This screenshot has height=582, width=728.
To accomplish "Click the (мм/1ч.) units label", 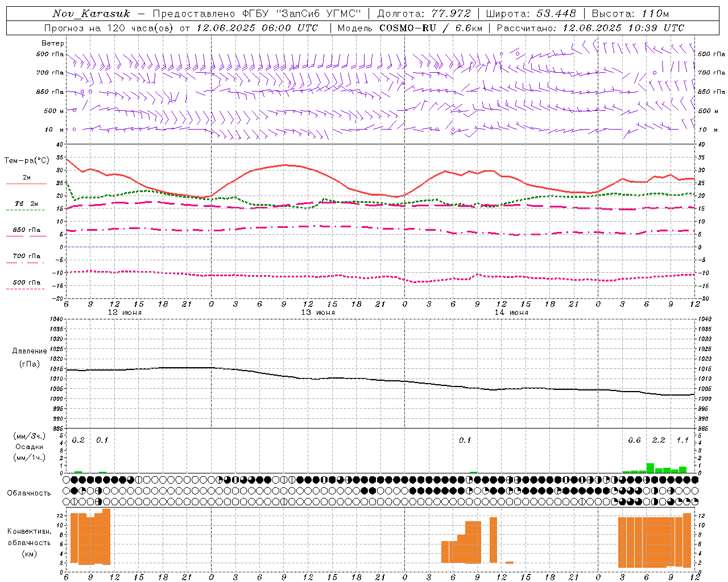I will click(x=29, y=458).
